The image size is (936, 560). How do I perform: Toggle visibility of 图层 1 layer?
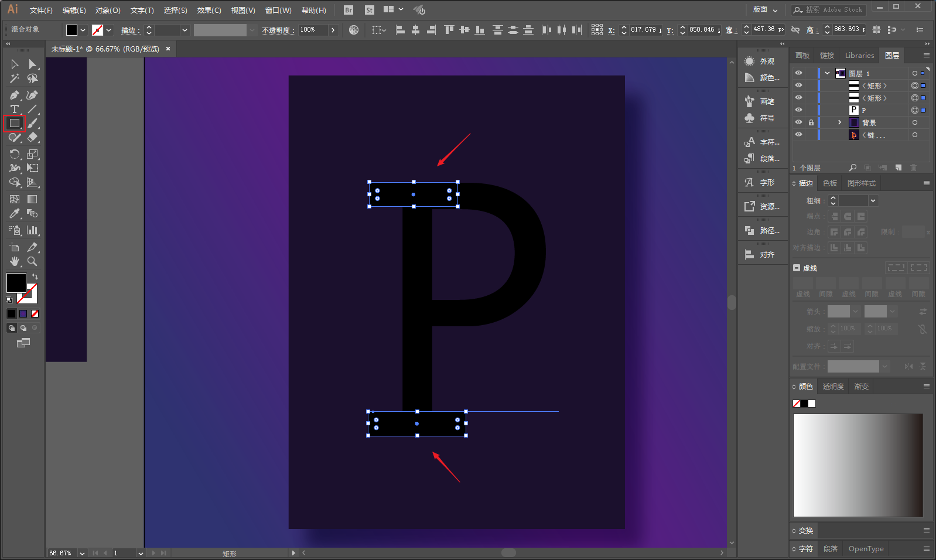(x=798, y=73)
